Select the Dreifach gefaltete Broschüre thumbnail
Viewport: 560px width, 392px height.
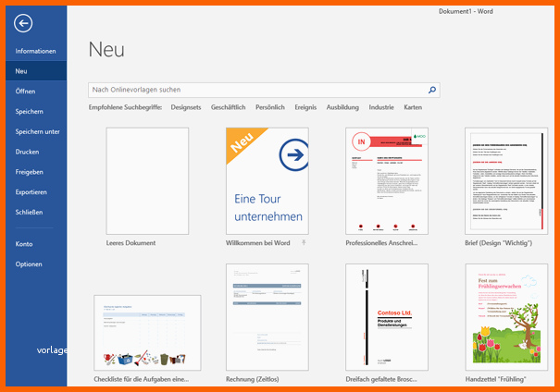click(387, 317)
